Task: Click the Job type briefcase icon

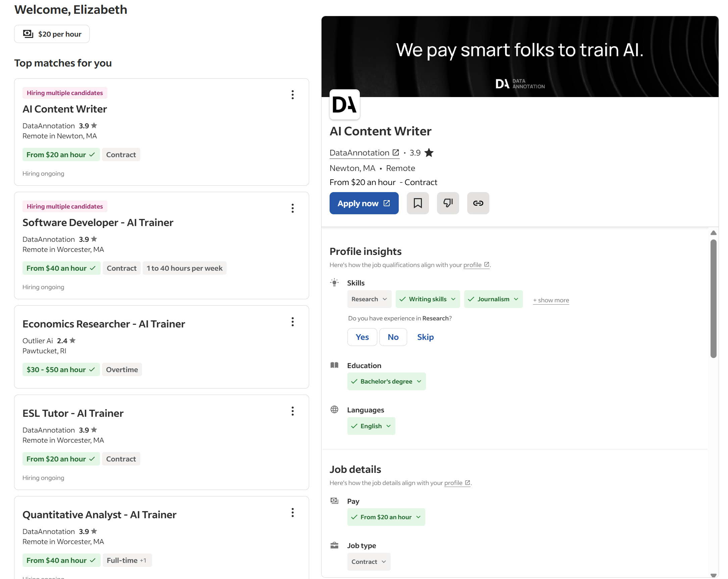Action: 334,545
